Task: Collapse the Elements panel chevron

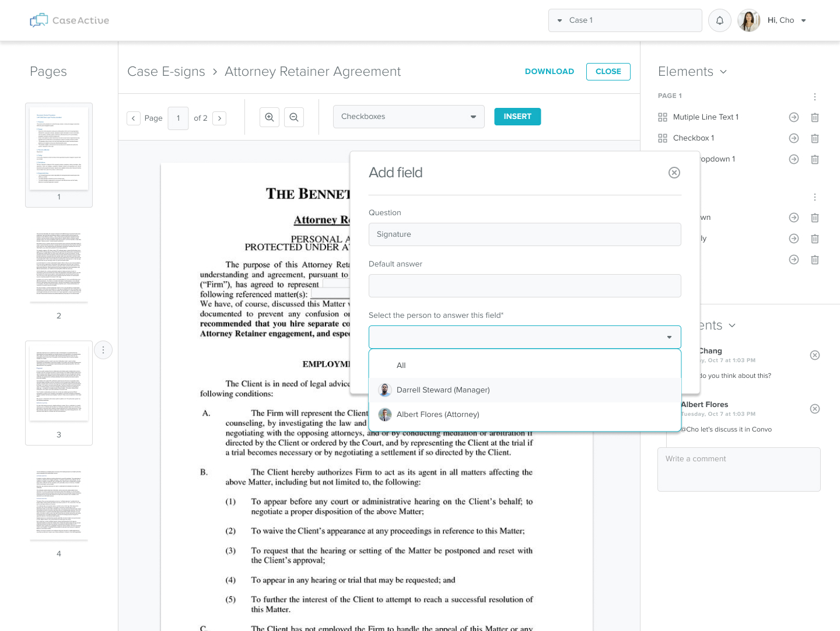Action: click(723, 72)
